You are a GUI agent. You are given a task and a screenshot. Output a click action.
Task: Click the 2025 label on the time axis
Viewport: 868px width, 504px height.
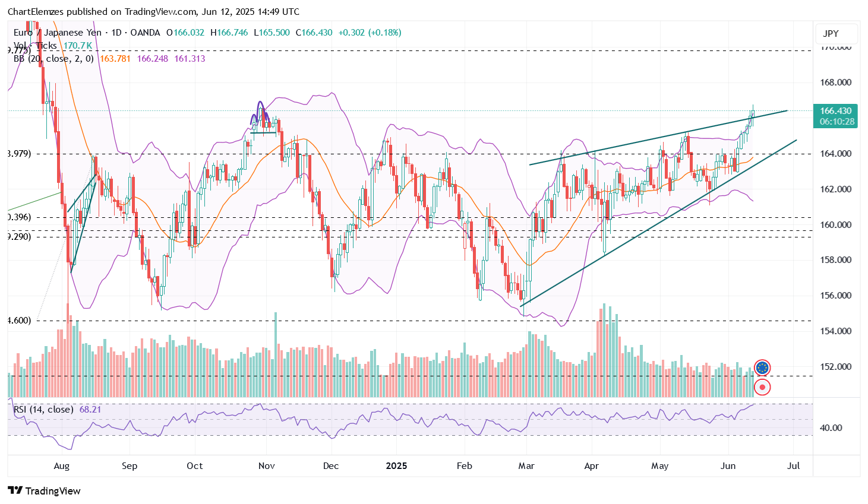(396, 466)
